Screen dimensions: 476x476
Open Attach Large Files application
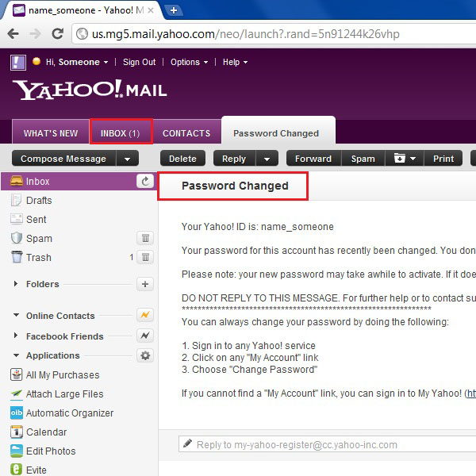click(x=65, y=394)
